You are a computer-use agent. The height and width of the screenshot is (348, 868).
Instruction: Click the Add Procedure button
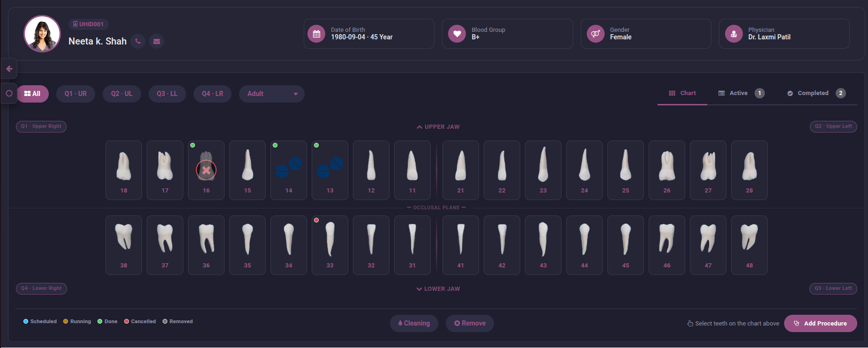point(821,323)
